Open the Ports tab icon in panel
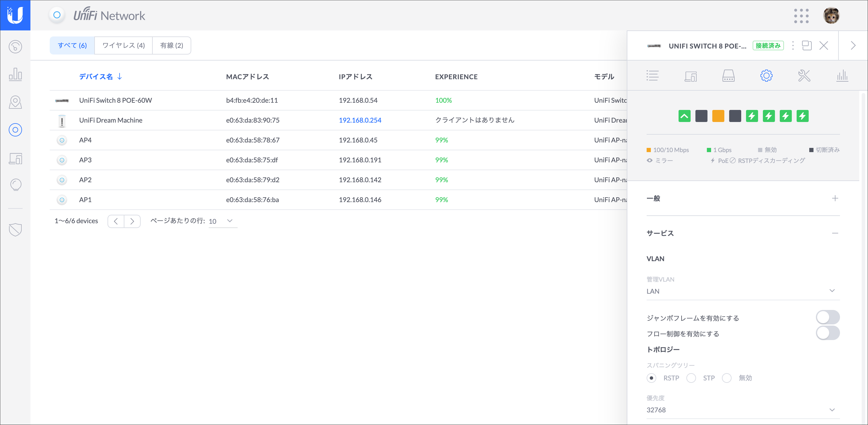The image size is (868, 425). coord(729,76)
